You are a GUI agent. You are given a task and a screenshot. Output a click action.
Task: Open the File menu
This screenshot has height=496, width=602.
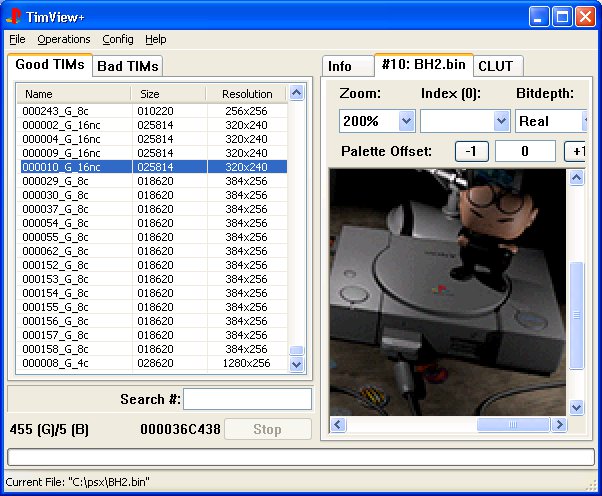pyautogui.click(x=17, y=39)
